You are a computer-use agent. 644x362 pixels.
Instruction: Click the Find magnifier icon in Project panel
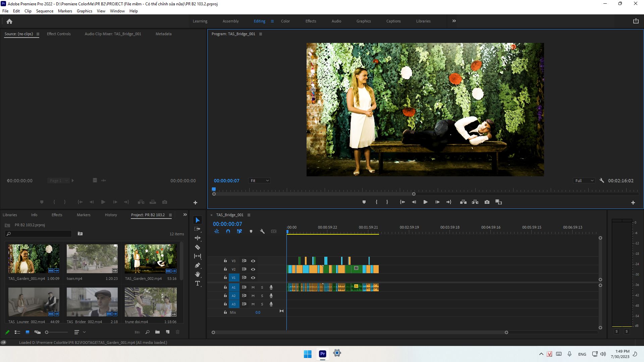click(x=147, y=332)
